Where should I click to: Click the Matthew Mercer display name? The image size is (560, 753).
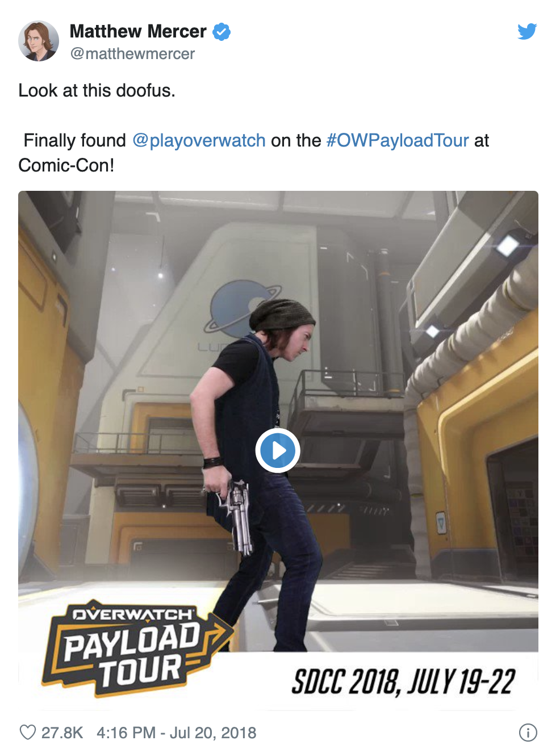[138, 31]
